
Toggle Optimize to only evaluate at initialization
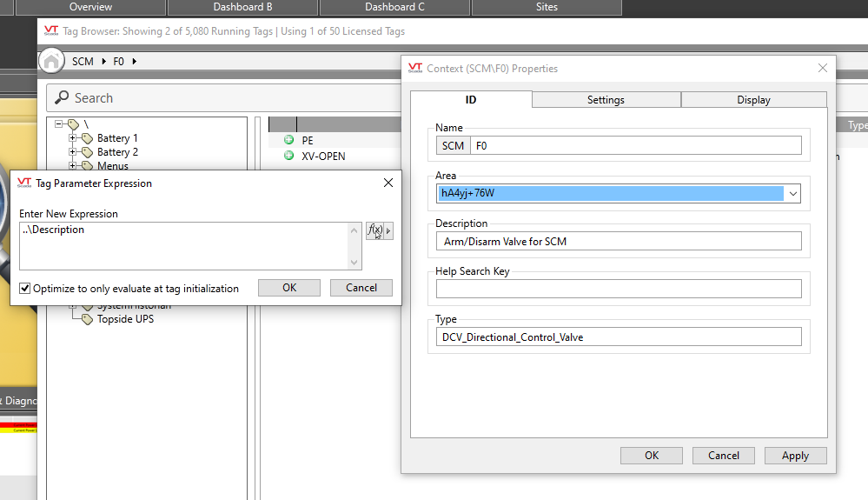(25, 288)
